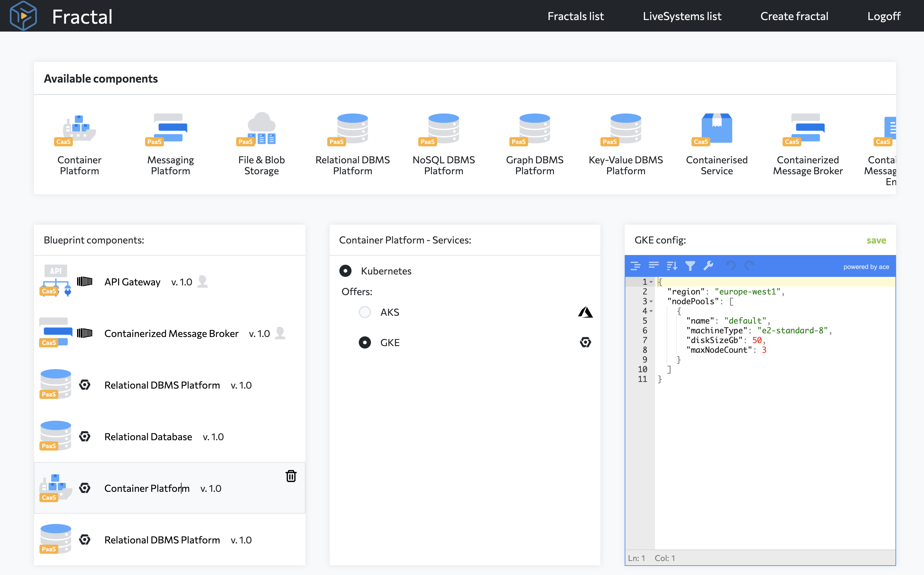The image size is (924, 575).
Task: Click the Create fractal link
Action: (794, 16)
